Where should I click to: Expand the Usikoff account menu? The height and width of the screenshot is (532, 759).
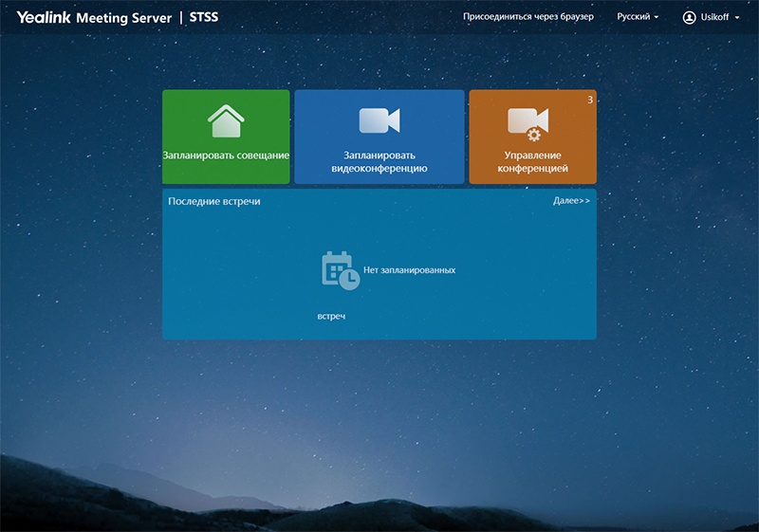pyautogui.click(x=720, y=17)
